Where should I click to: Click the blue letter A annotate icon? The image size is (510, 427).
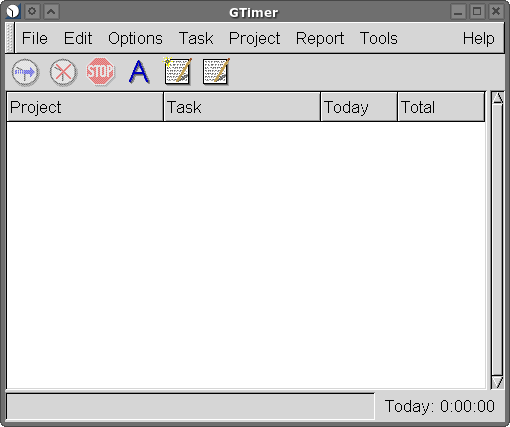pos(139,71)
